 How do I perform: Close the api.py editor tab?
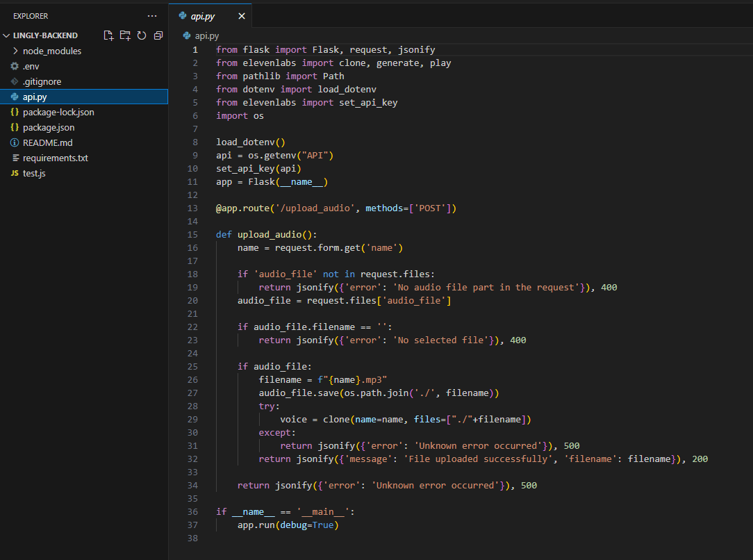[x=242, y=16]
